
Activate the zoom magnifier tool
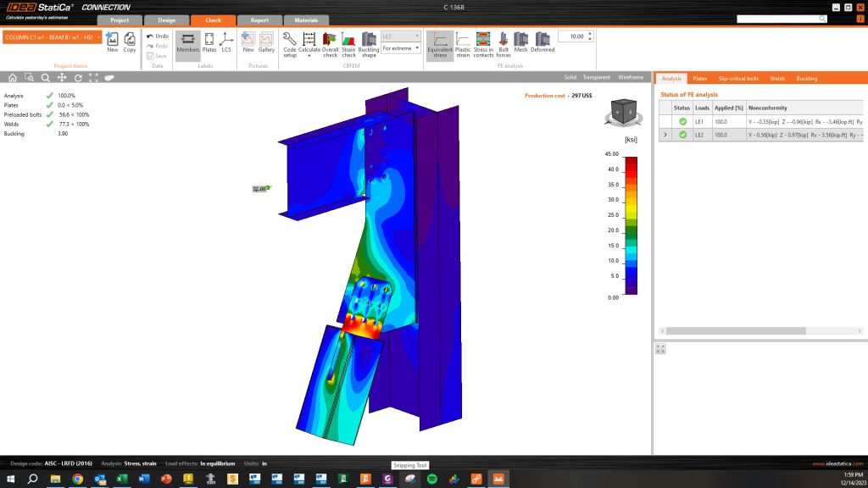pos(46,77)
